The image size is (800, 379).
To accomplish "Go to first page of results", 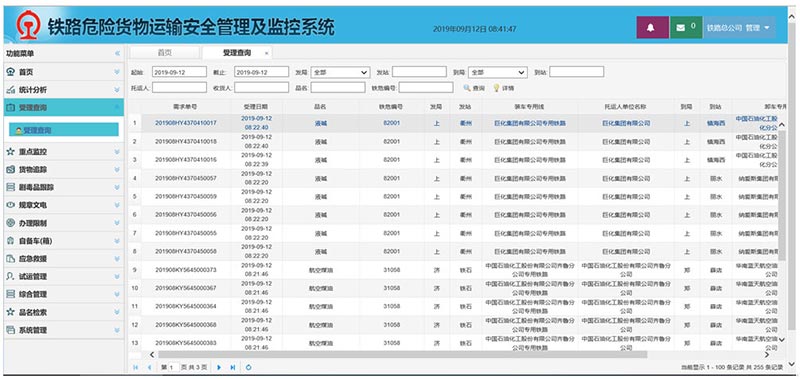I will coord(135,367).
